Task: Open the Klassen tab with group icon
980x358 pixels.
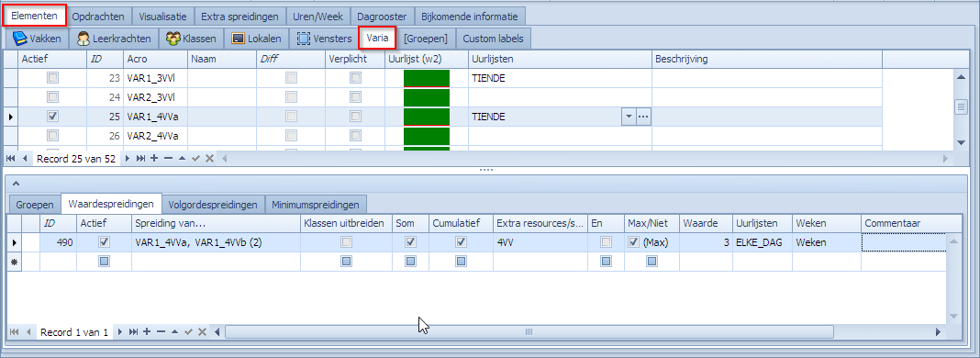Action: point(191,39)
